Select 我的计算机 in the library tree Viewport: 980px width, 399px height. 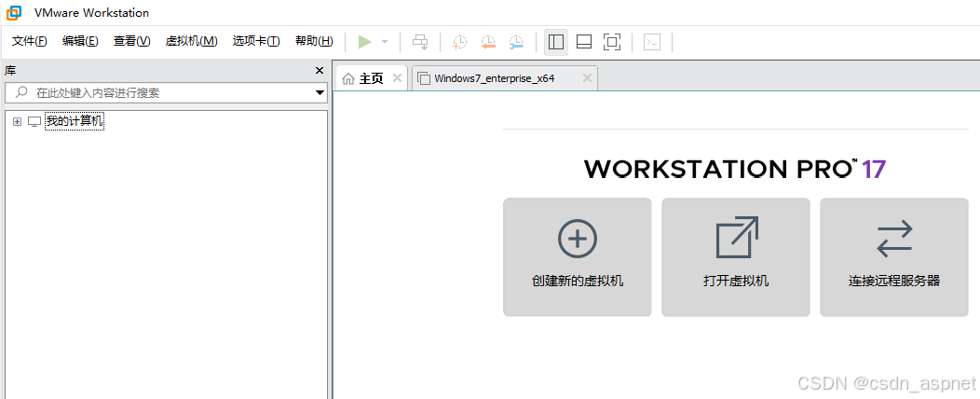(75, 121)
